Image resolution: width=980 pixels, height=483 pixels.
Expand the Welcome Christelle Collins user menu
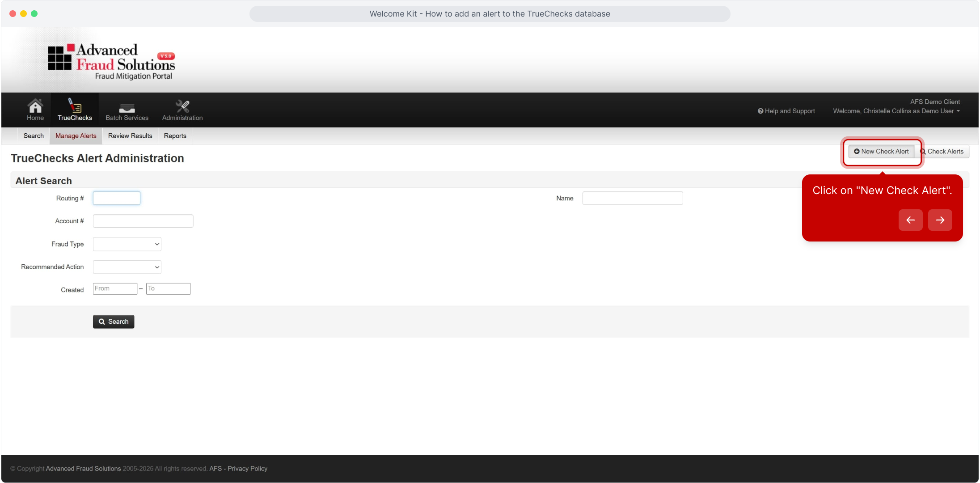click(896, 111)
